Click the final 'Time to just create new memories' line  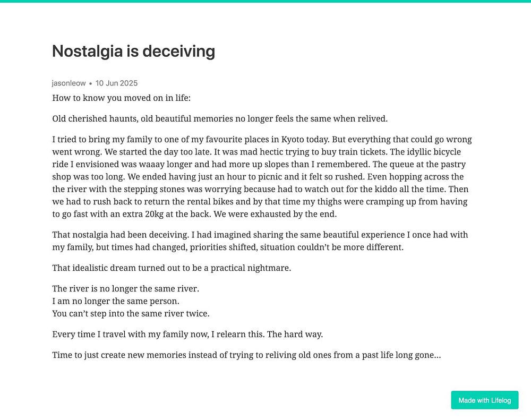[246, 355]
